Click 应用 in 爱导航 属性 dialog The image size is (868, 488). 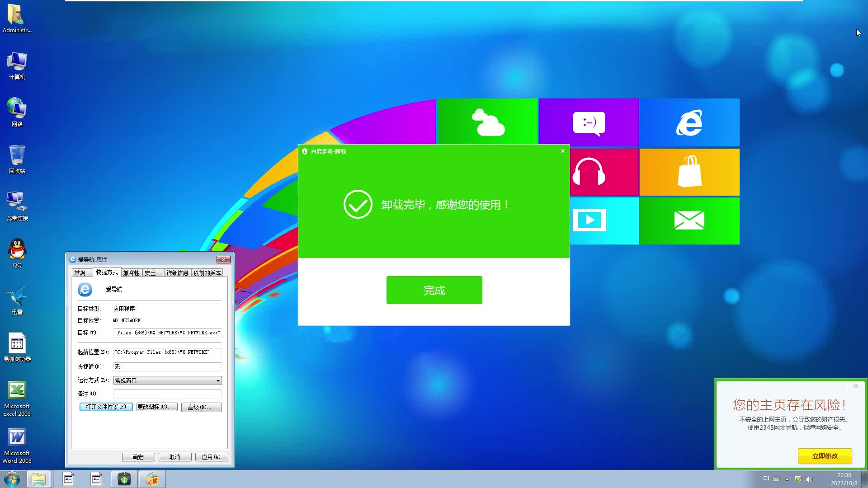(x=212, y=457)
